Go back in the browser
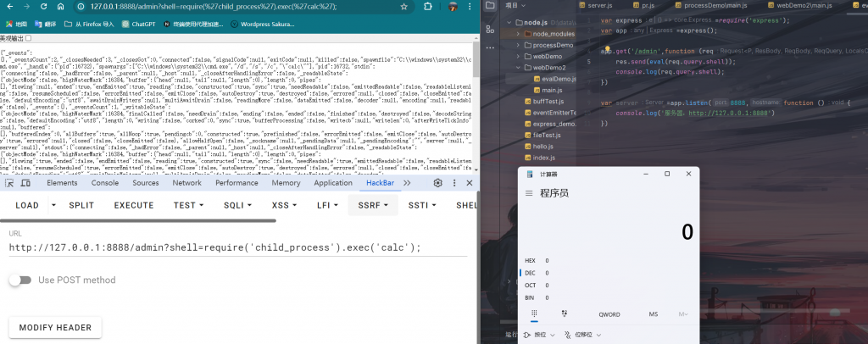Image resolution: width=868 pixels, height=344 pixels. pyautogui.click(x=11, y=7)
